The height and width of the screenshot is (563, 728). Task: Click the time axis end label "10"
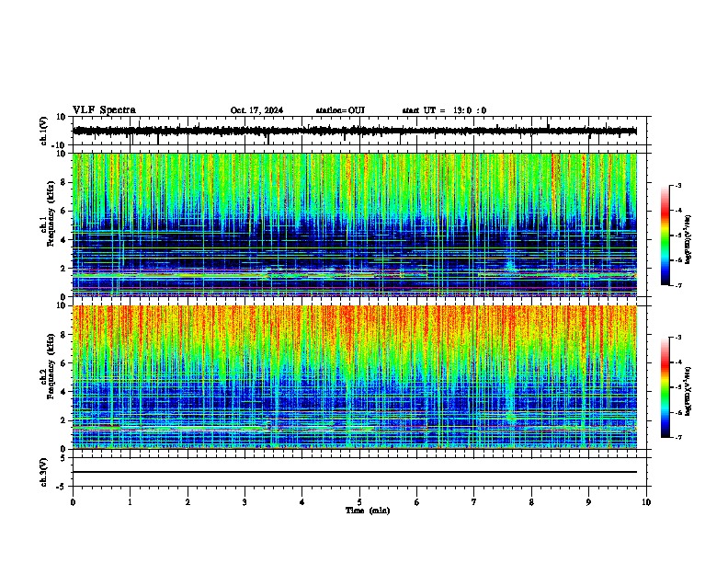click(646, 502)
